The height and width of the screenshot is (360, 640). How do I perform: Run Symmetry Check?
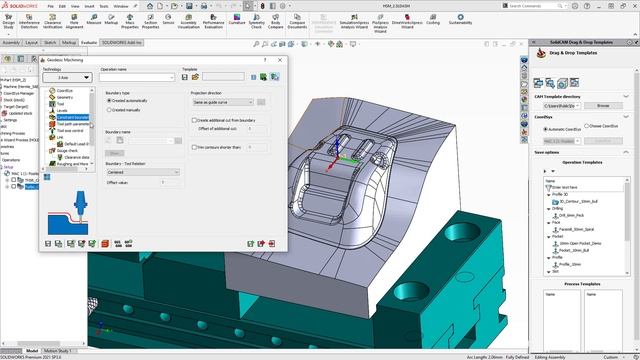(x=256, y=21)
